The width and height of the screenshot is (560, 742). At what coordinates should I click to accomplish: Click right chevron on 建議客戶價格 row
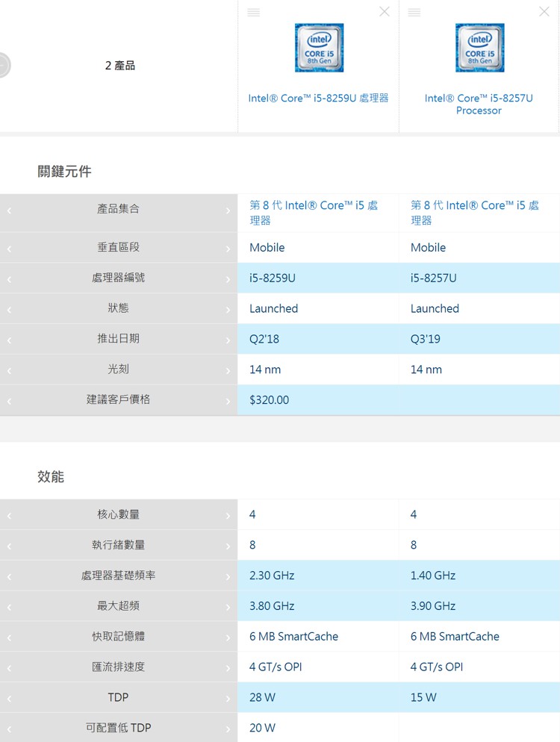coord(228,402)
